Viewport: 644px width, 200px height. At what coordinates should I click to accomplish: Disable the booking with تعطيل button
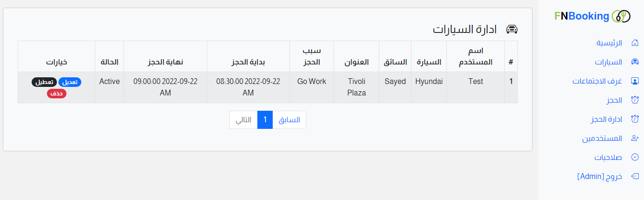(x=44, y=82)
